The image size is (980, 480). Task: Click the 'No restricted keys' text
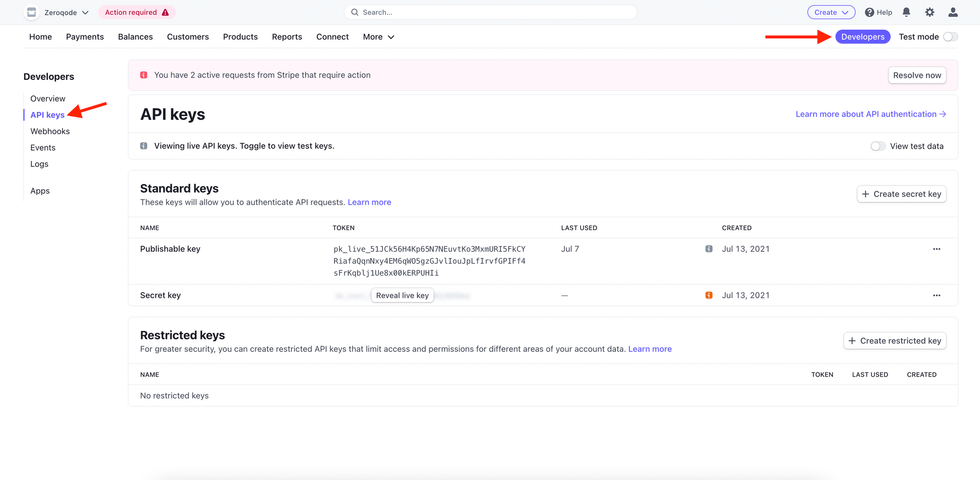click(174, 396)
